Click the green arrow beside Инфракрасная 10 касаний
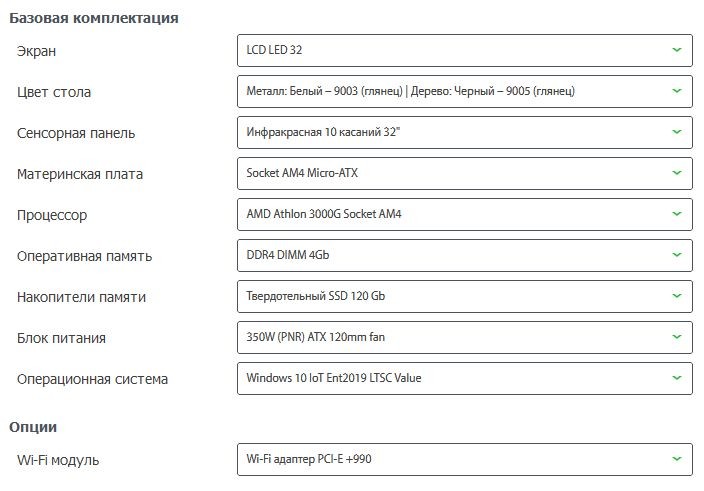This screenshot has width=704, height=491. pyautogui.click(x=677, y=132)
